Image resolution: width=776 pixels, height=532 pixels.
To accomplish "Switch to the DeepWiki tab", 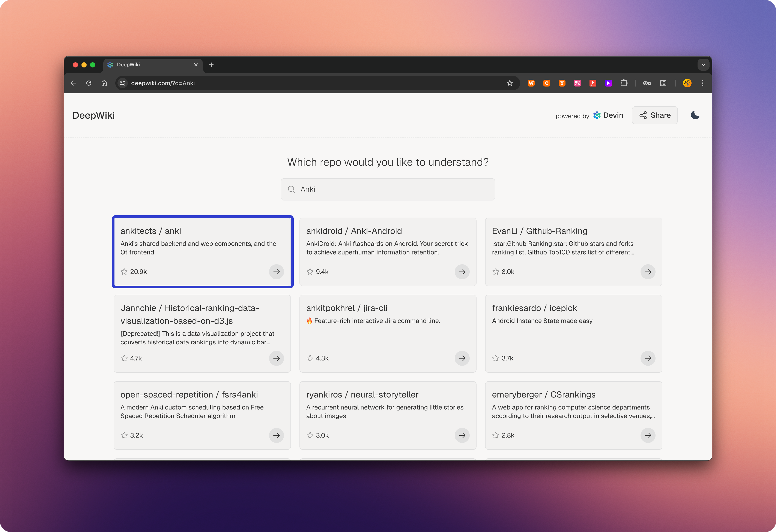I will (x=153, y=65).
